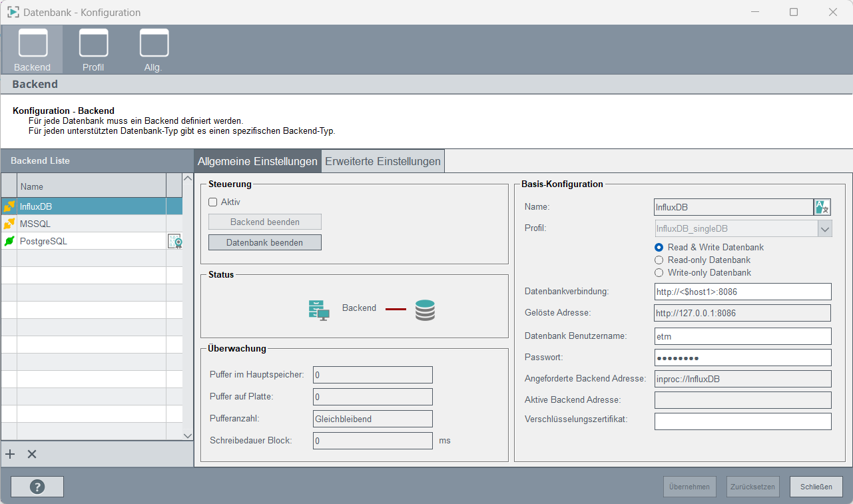Minimize the Datenbank - Konfiguration window
Viewport: 853px width, 504px height.
[x=755, y=12]
